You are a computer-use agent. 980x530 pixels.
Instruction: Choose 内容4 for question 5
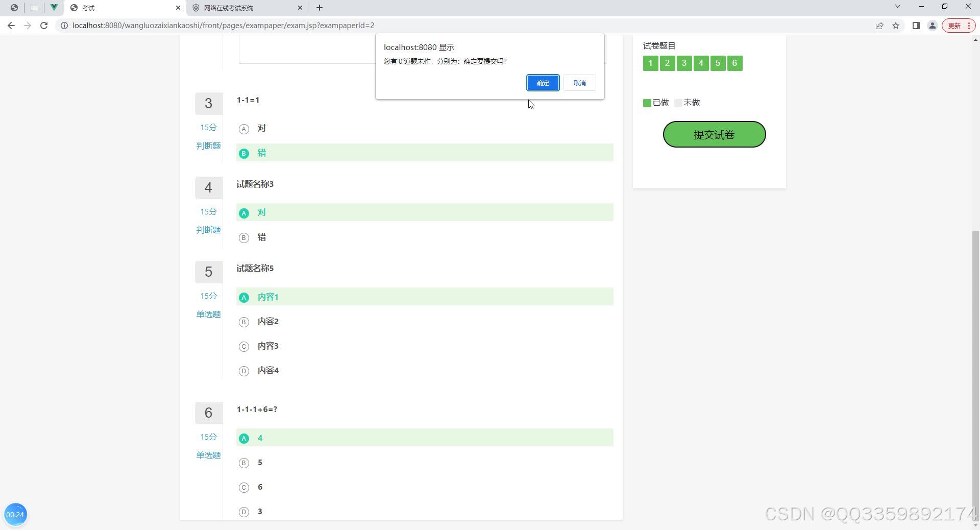[425, 370]
